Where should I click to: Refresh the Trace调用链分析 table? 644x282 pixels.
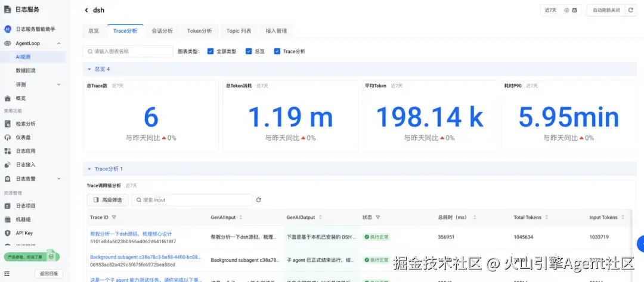[258, 200]
